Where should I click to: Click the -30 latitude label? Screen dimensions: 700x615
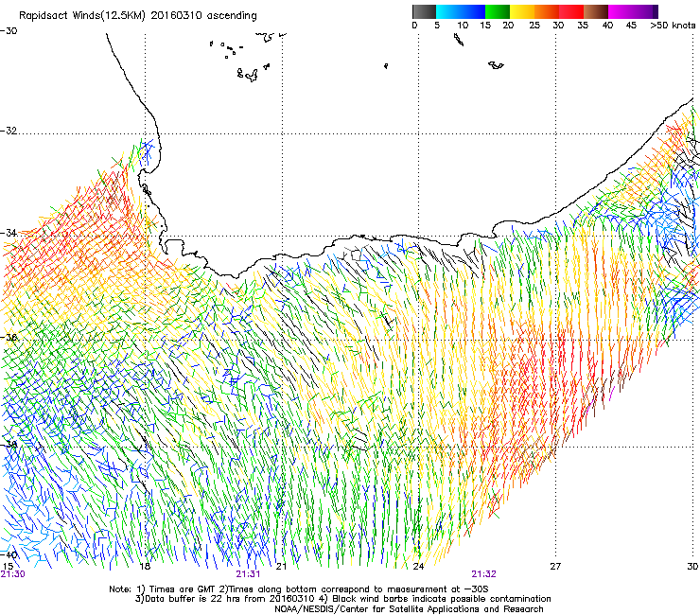pos(9,31)
